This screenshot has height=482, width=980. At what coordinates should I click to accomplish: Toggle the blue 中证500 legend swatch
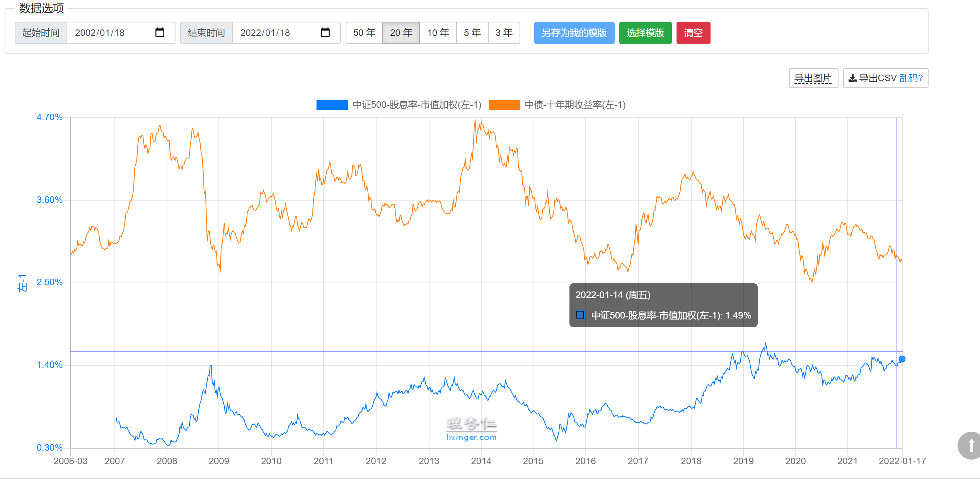[x=332, y=105]
